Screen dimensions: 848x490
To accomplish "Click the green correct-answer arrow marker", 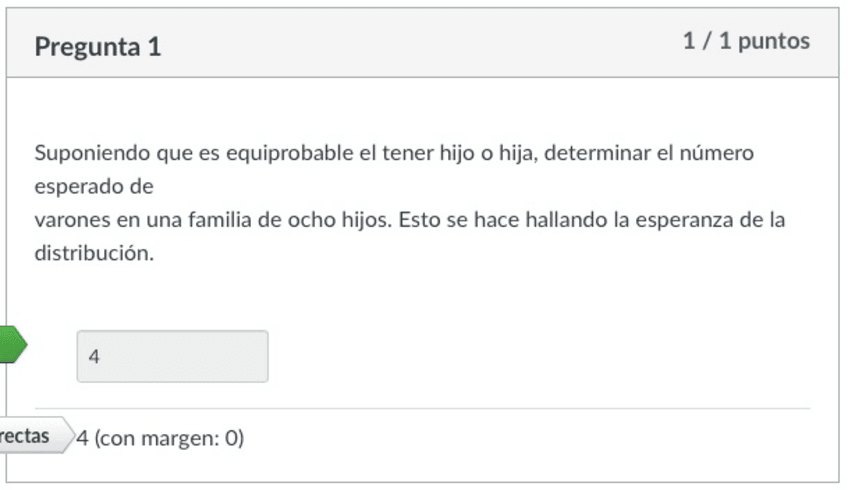I will point(12,344).
